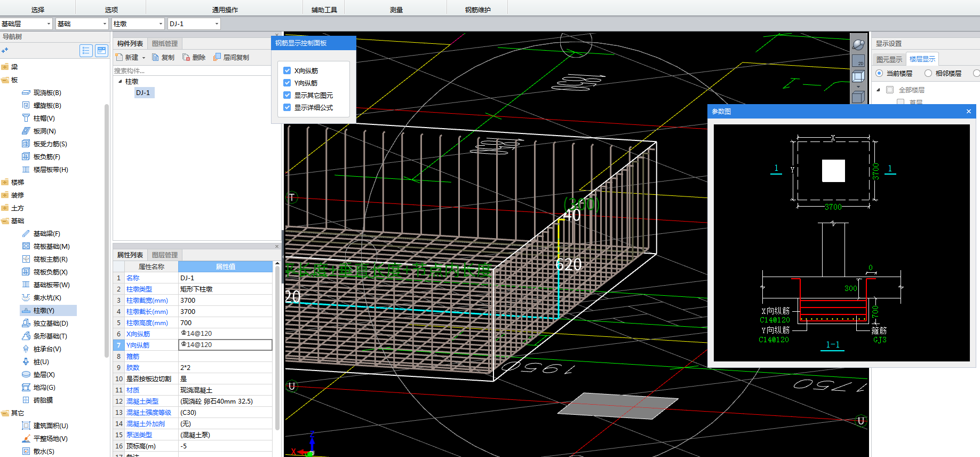The height and width of the screenshot is (457, 980).
Task: Select 板洞(N) item
Action: pos(39,131)
